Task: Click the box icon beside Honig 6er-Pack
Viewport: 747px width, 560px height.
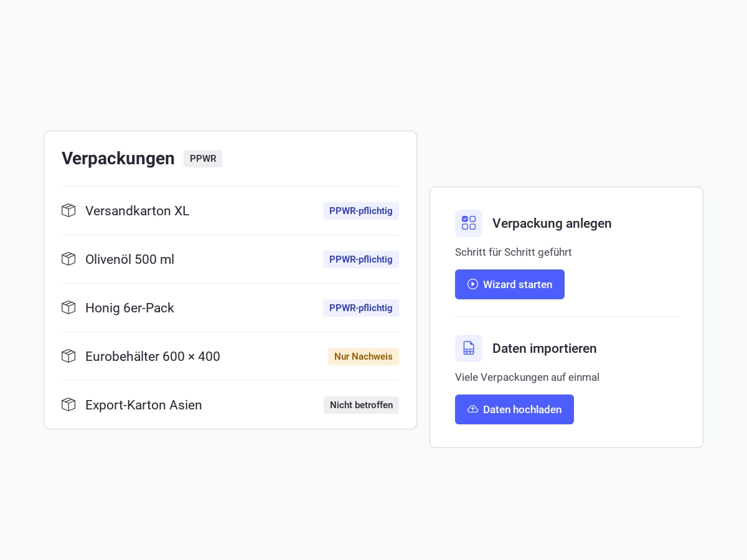Action: tap(68, 307)
